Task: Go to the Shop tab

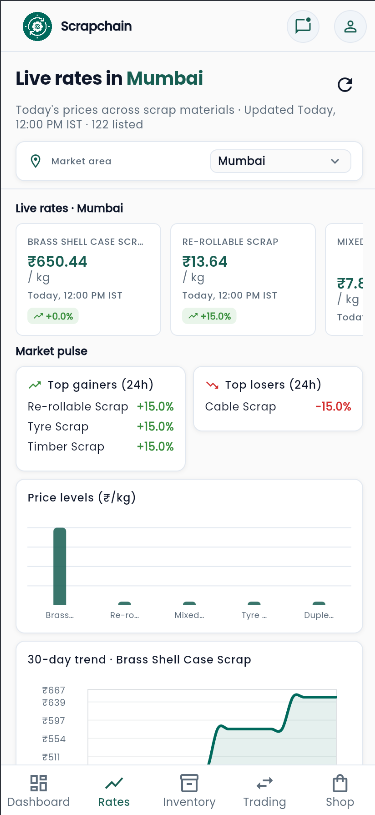Action: pos(340,791)
